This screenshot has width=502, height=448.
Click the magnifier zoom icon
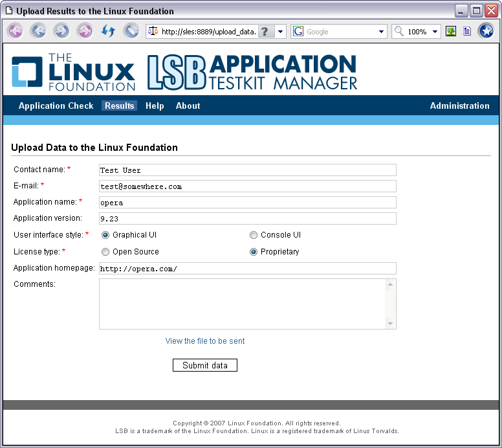[x=399, y=31]
